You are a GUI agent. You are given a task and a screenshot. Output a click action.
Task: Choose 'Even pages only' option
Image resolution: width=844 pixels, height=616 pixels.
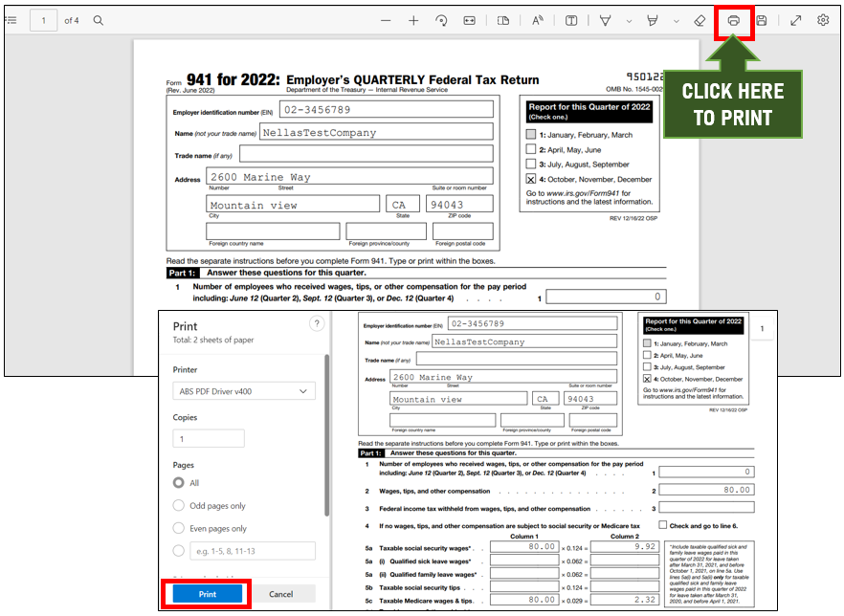point(179,528)
